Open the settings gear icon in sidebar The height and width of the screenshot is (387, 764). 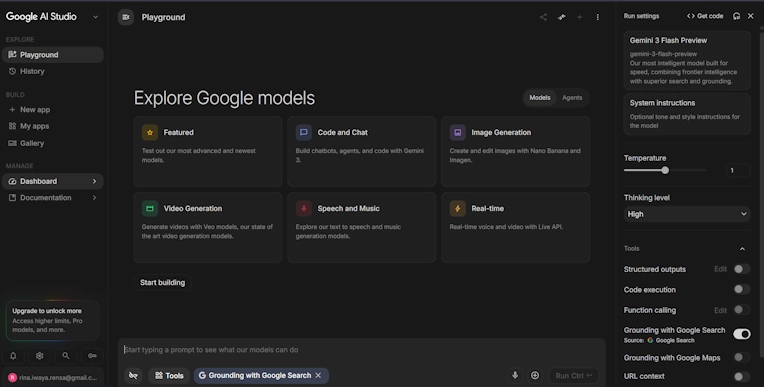coord(39,356)
